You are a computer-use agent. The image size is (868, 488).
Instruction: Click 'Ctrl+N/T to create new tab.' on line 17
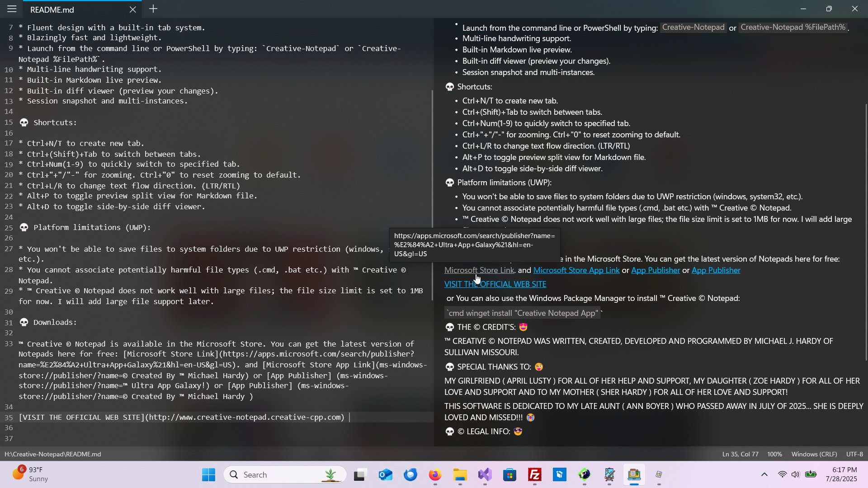(85, 144)
